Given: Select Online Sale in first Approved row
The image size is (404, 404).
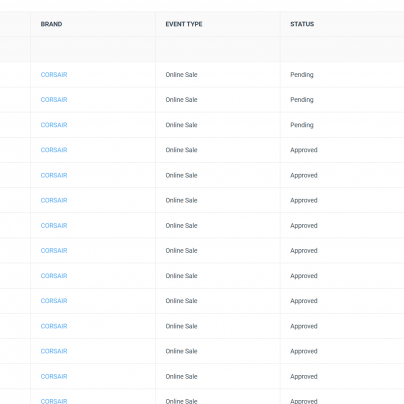Looking at the screenshot, I should pos(181,150).
